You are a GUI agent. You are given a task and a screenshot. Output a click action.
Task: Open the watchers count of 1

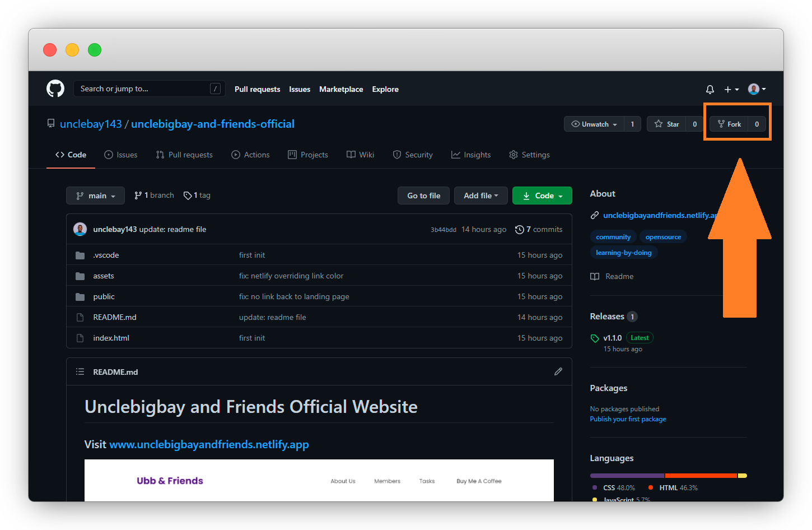632,124
